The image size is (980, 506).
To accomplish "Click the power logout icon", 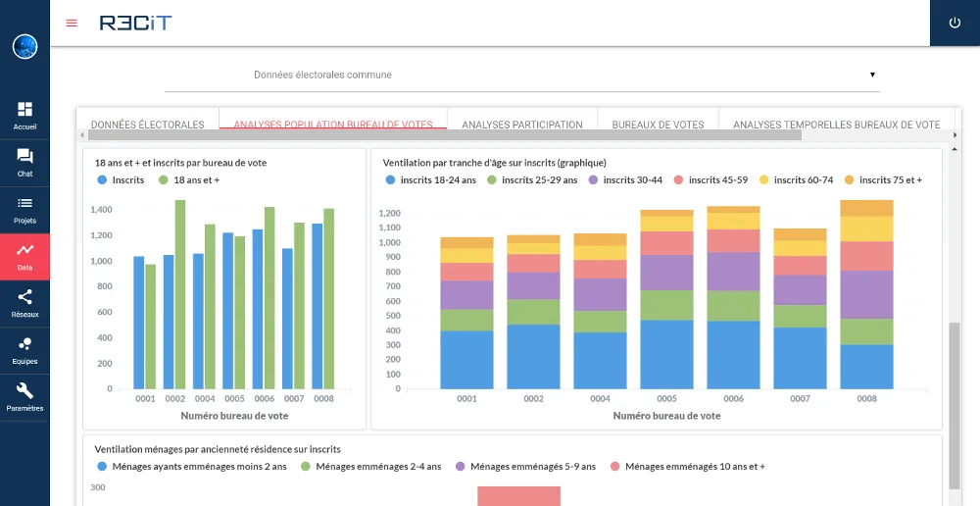I will point(955,24).
